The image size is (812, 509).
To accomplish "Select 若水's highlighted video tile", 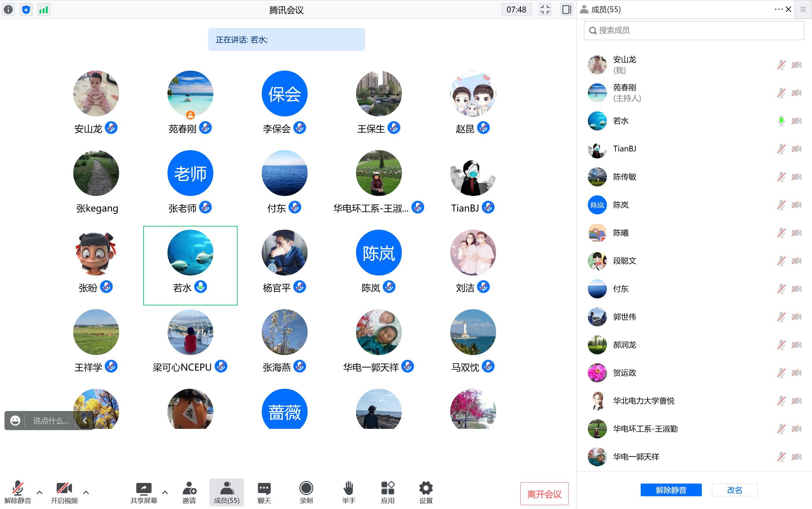I will [190, 265].
